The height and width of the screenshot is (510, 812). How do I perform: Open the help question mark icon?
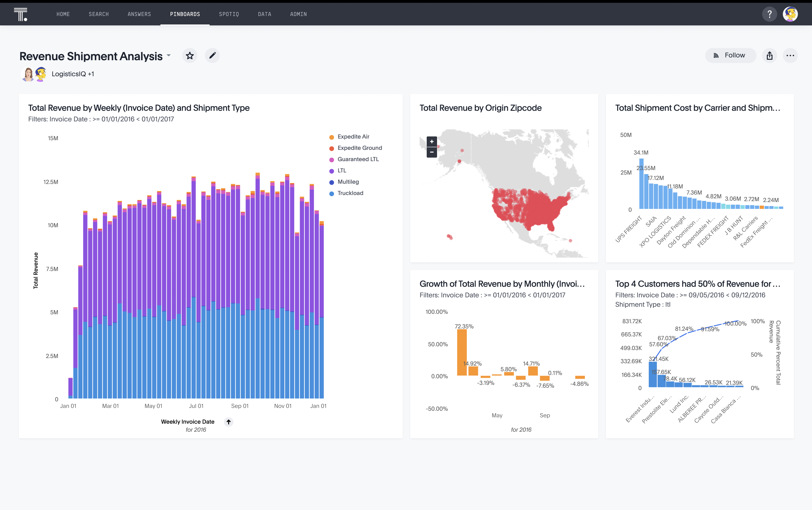pyautogui.click(x=769, y=14)
